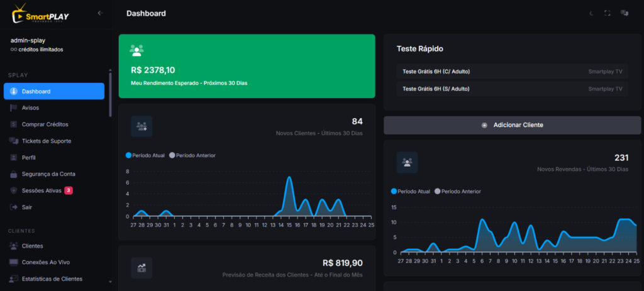Open Estatísticas de Clientes
This screenshot has height=291, width=644.
pos(52,278)
